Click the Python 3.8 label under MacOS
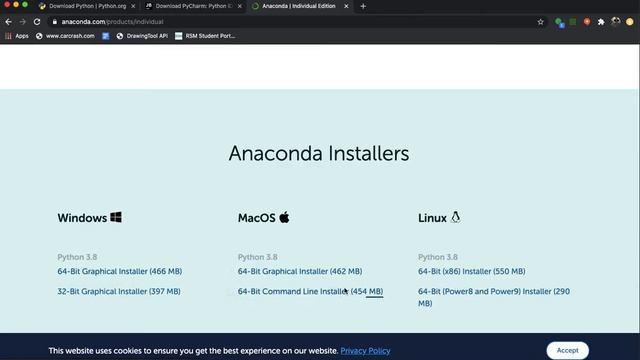The height and width of the screenshot is (360, 640). 258,257
